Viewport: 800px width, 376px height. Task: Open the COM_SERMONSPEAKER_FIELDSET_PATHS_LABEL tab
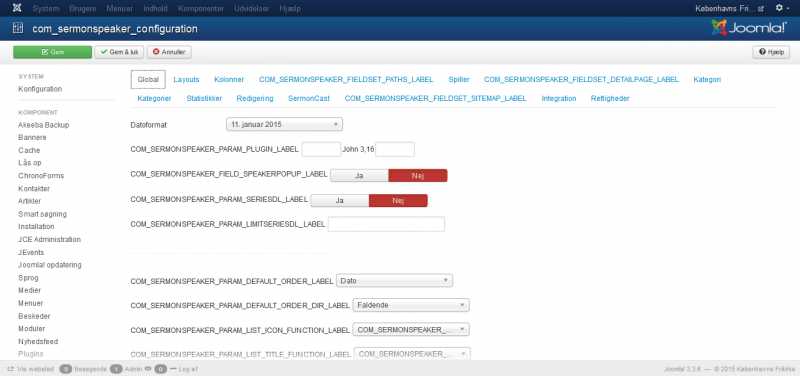tap(346, 80)
